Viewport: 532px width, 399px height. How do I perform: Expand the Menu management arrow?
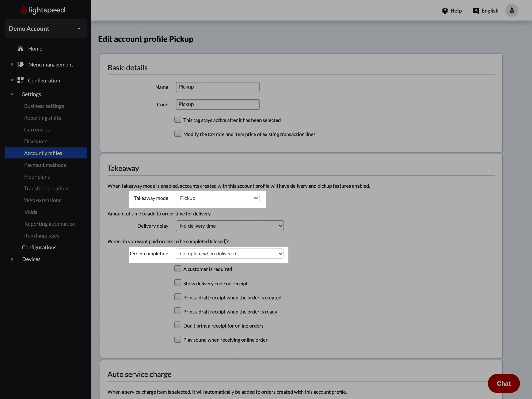tap(12, 64)
